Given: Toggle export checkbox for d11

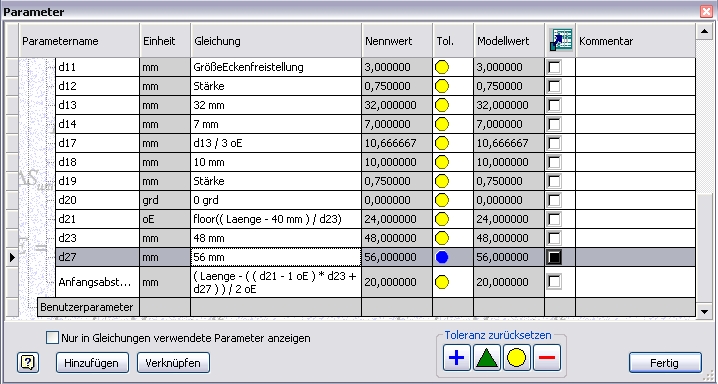Looking at the screenshot, I should 554,67.
